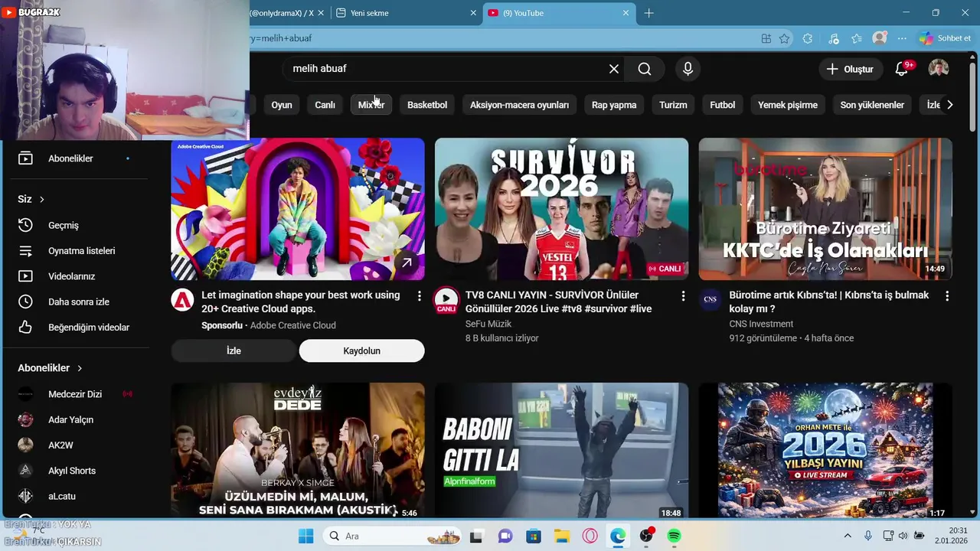980x551 pixels.
Task: Open the YouTube account avatar menu
Action: (x=939, y=69)
